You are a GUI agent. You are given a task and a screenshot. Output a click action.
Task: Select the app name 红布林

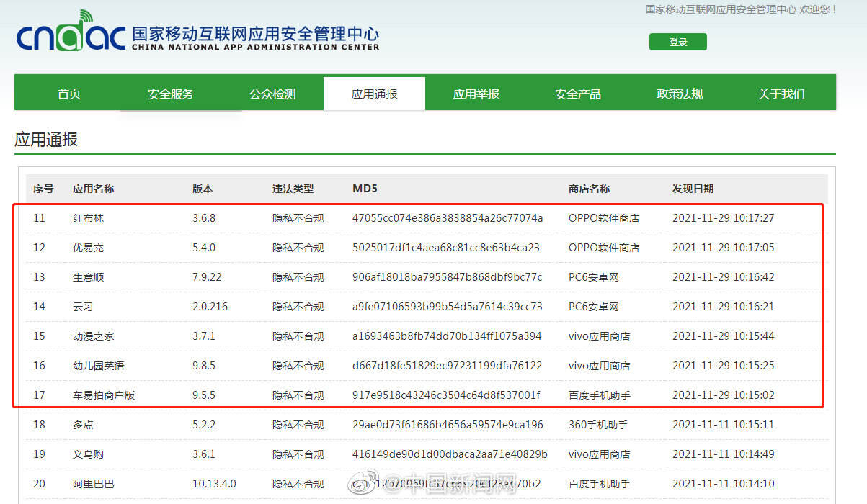(x=88, y=218)
